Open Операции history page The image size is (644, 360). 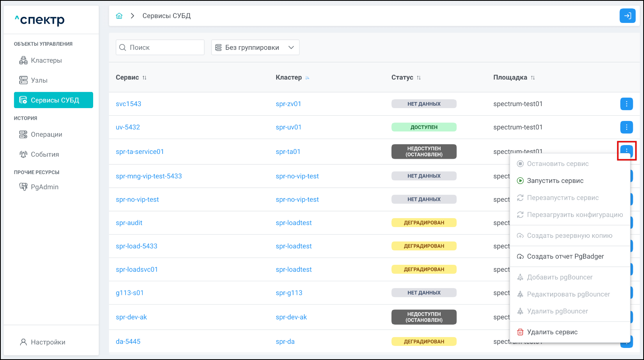click(x=46, y=135)
